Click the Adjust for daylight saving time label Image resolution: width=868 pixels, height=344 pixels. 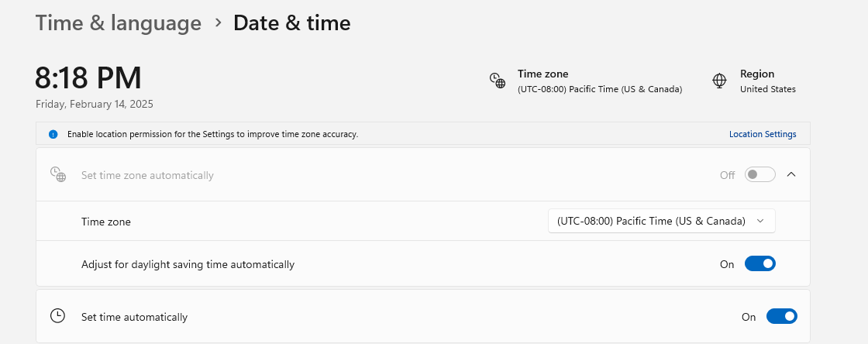(x=188, y=264)
